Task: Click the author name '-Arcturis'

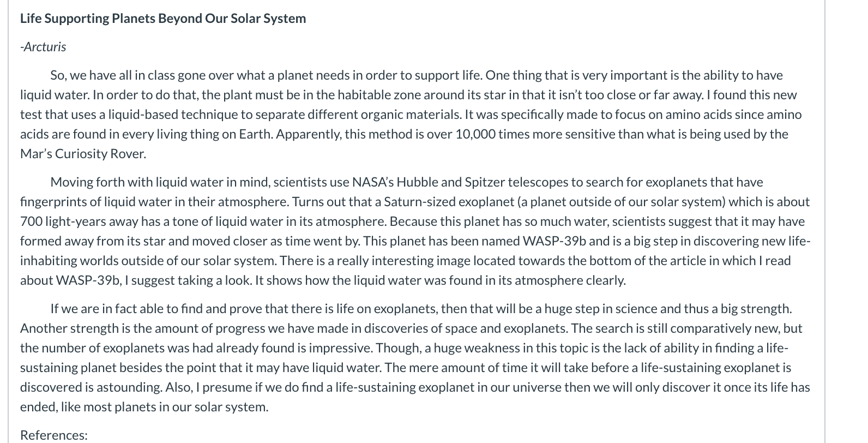Action: 43,47
